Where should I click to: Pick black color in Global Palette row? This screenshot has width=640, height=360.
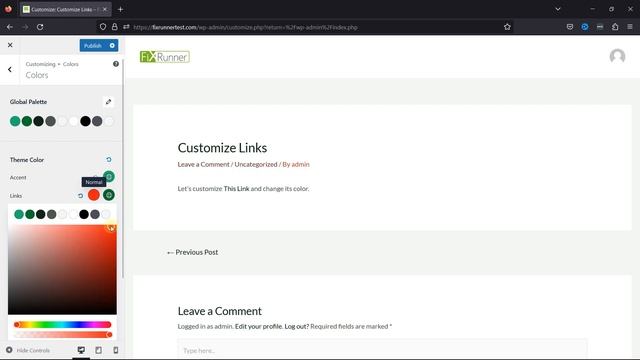(85, 121)
